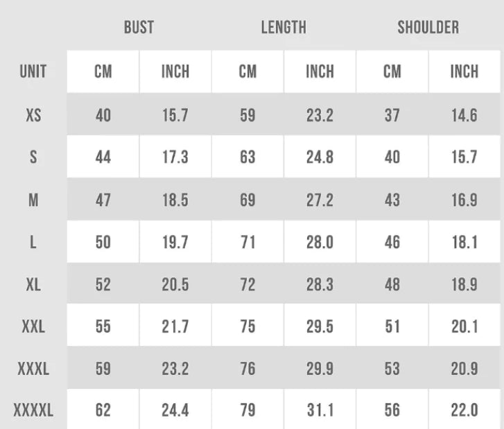The image size is (504, 429).
Task: Select the M shoulder 16.9 inch cell
Action: pos(464,200)
